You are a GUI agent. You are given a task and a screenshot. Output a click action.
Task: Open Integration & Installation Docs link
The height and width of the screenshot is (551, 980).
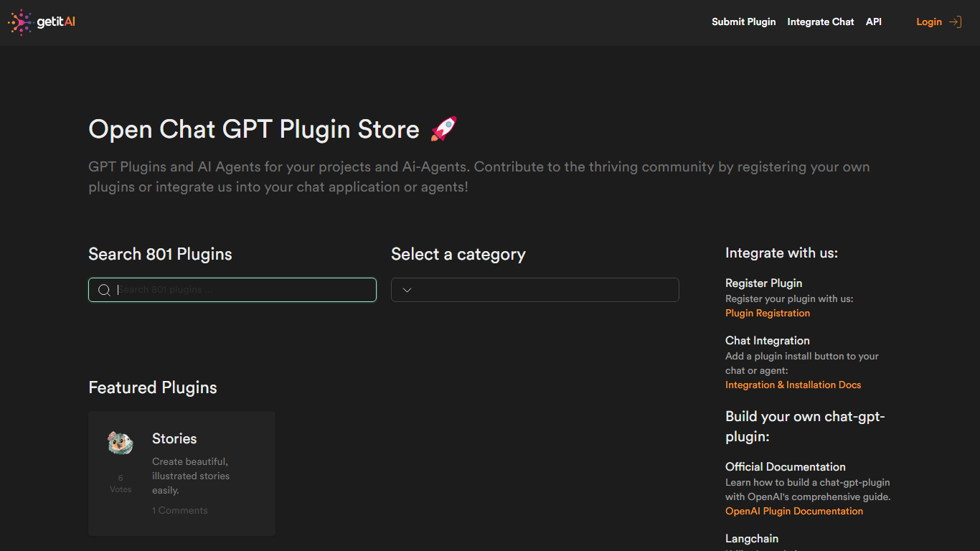pos(793,385)
